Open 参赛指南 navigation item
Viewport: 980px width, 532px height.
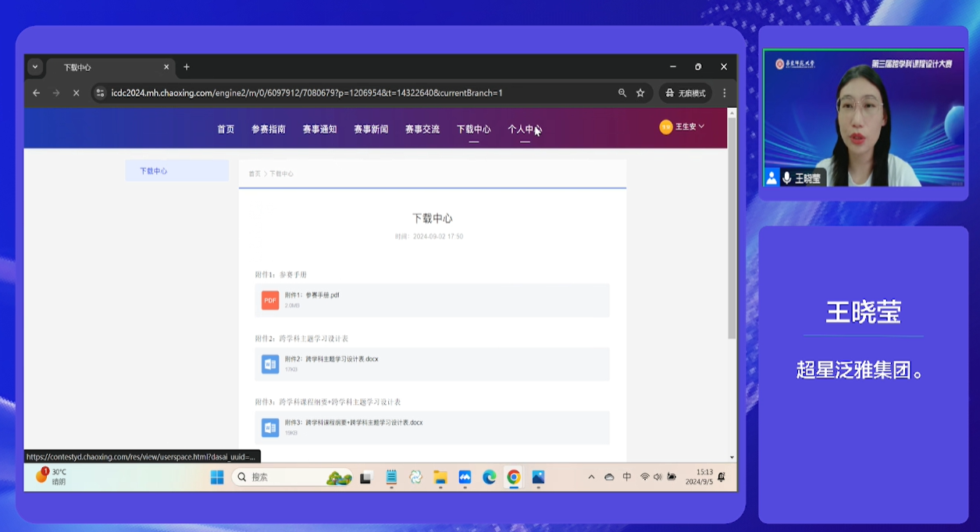[x=269, y=130]
